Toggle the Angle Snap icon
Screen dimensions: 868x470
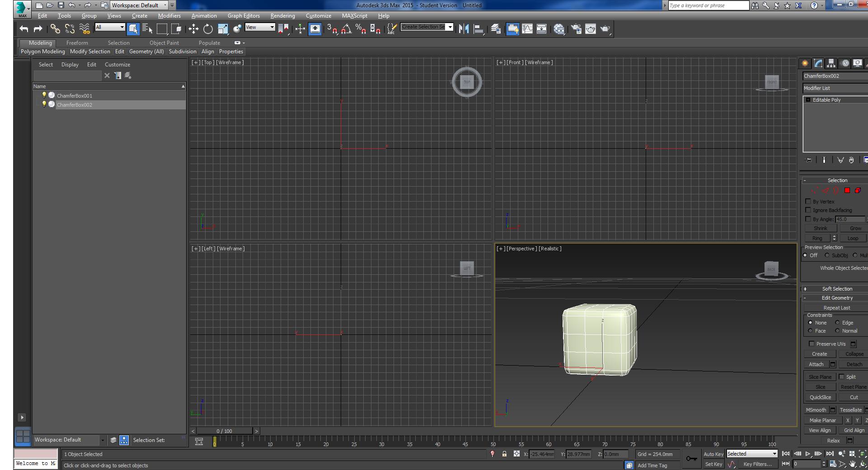(346, 29)
